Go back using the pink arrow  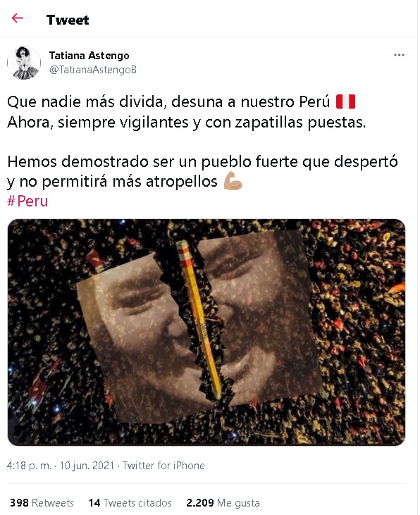click(x=18, y=18)
